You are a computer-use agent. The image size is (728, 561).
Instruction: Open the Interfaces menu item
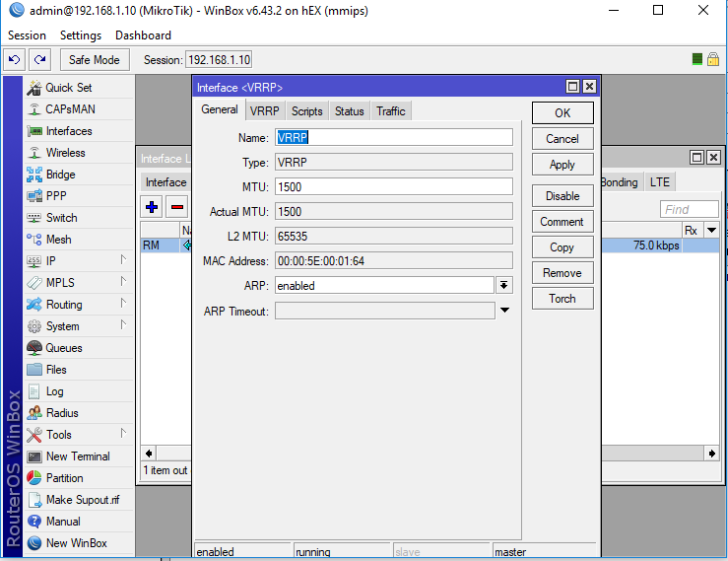(78, 131)
